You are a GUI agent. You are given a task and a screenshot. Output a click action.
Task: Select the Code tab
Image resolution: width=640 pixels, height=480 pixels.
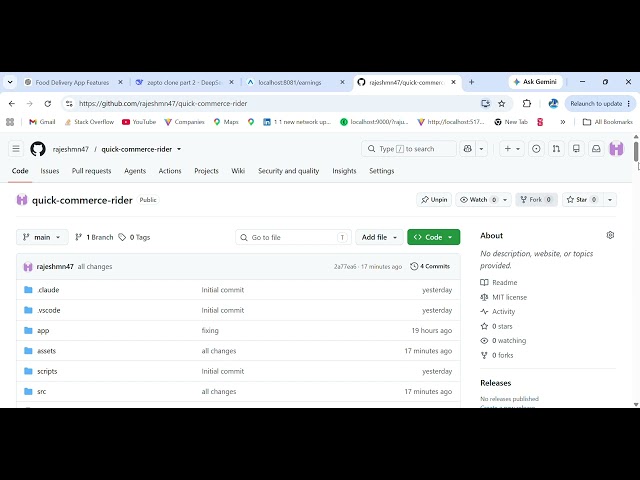click(20, 171)
